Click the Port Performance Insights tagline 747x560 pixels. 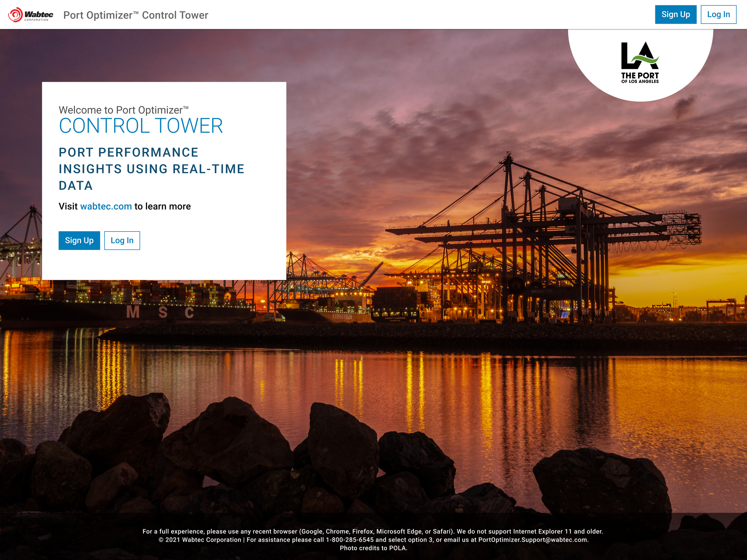151,169
